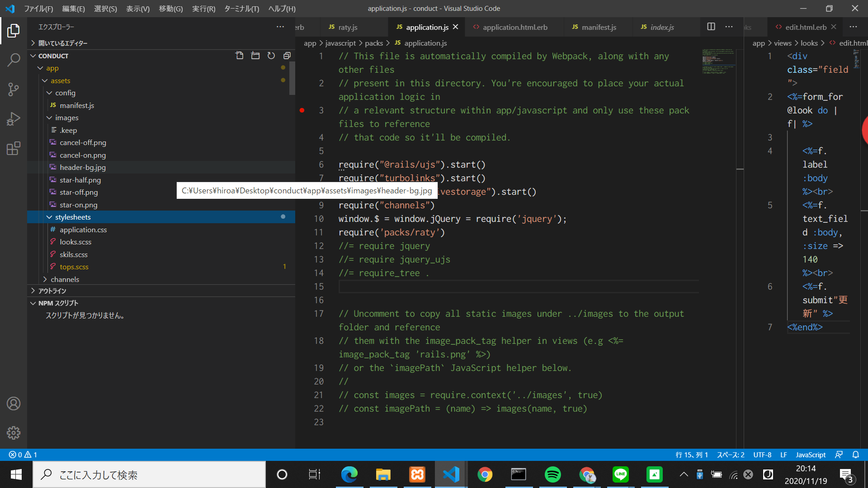Click the New File icon in Explorer

click(239, 55)
